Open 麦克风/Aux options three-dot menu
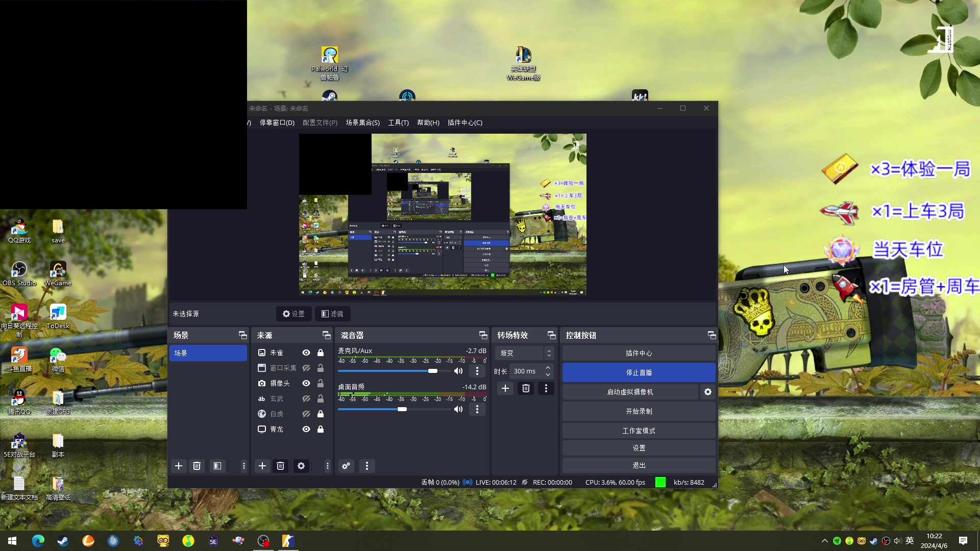Image resolution: width=980 pixels, height=551 pixels. tap(477, 371)
